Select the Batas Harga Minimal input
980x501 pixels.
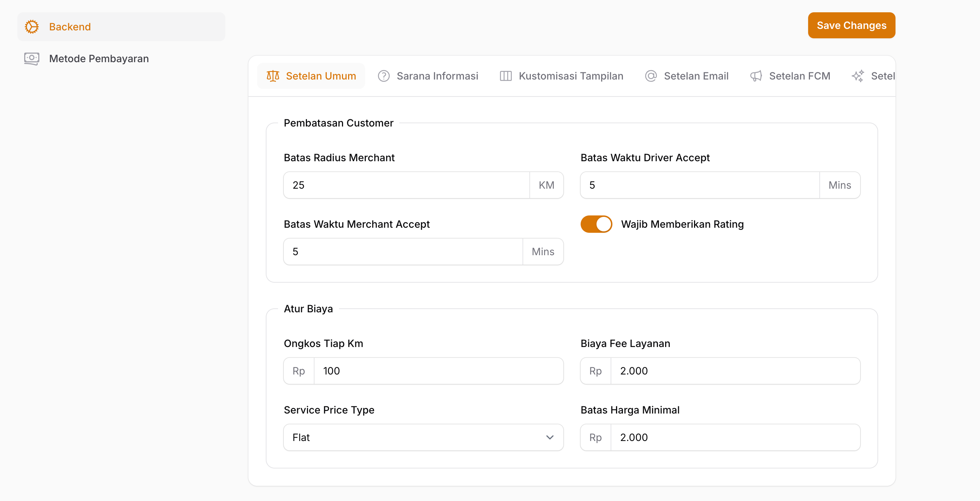(734, 437)
